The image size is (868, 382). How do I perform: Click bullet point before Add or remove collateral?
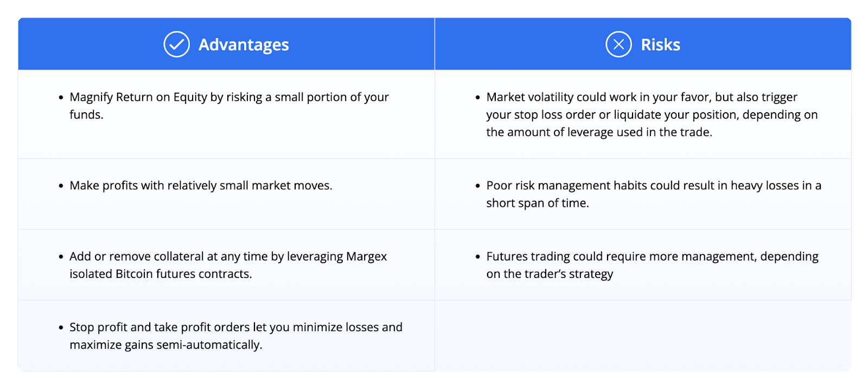[x=61, y=257]
